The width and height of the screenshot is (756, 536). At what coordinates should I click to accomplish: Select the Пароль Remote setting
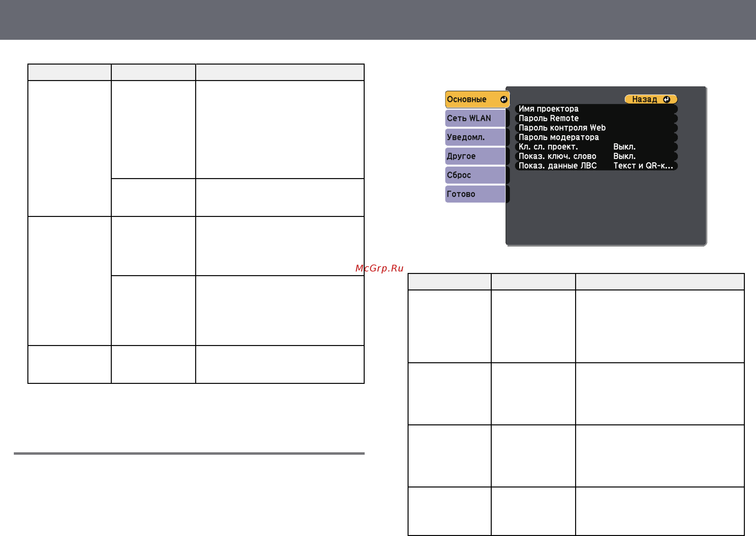pyautogui.click(x=596, y=118)
